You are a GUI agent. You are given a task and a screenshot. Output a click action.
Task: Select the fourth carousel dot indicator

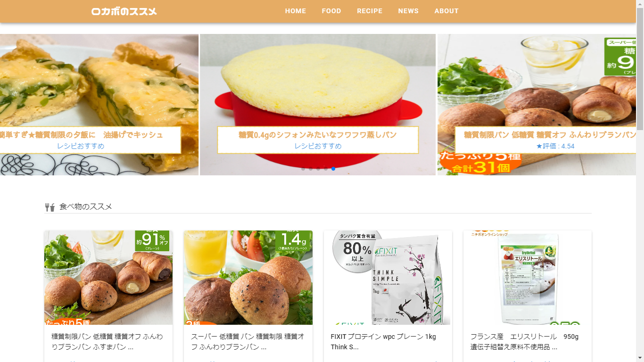tap(326, 169)
